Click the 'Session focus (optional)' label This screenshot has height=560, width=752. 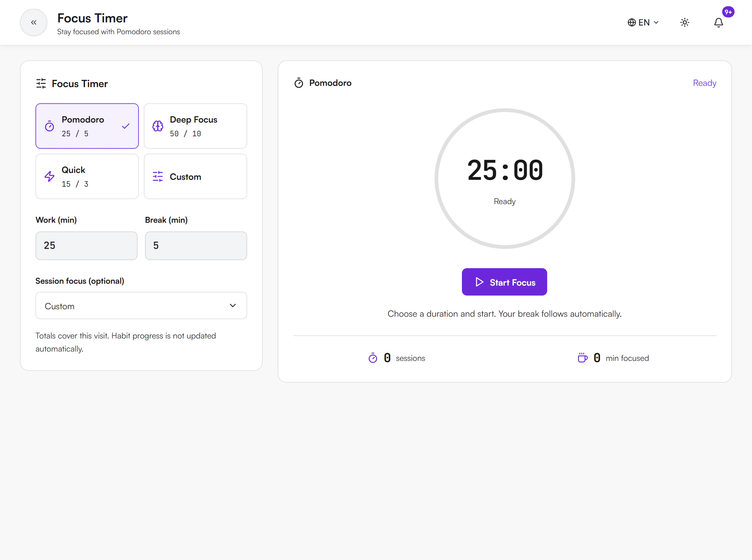pyautogui.click(x=80, y=281)
